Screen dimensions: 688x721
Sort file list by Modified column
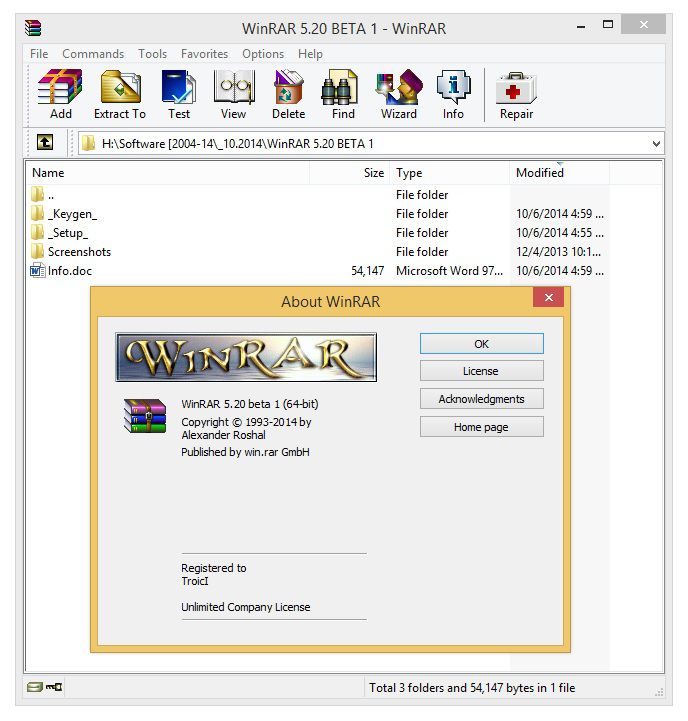tap(560, 173)
